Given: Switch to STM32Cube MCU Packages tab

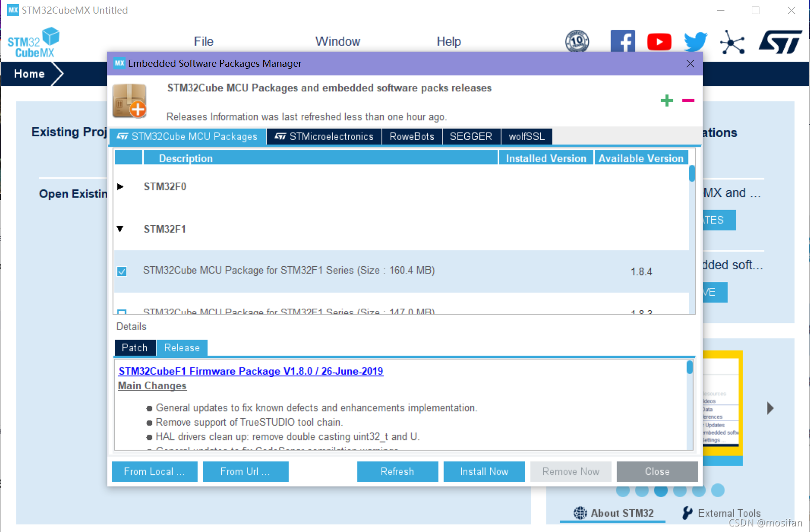Looking at the screenshot, I should [x=187, y=137].
